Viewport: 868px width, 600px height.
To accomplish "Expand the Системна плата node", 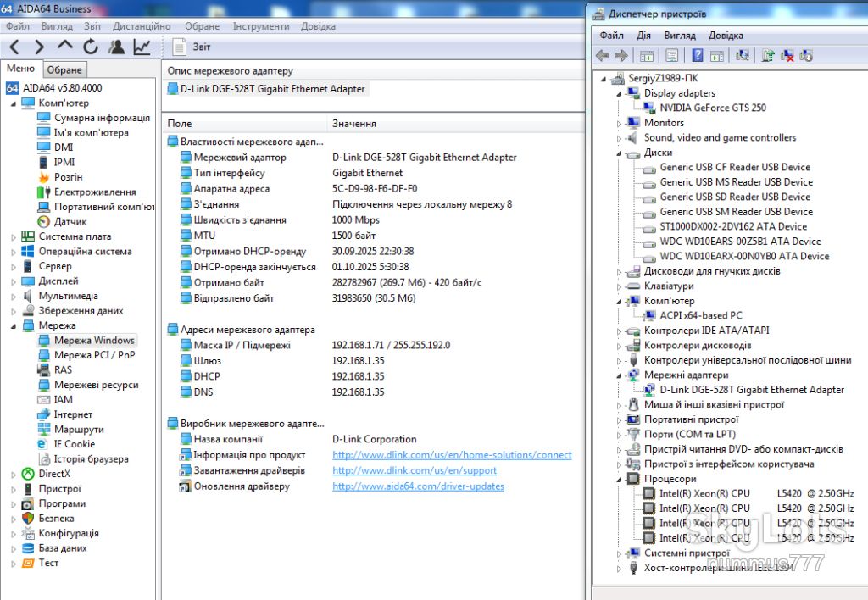I will click(14, 237).
